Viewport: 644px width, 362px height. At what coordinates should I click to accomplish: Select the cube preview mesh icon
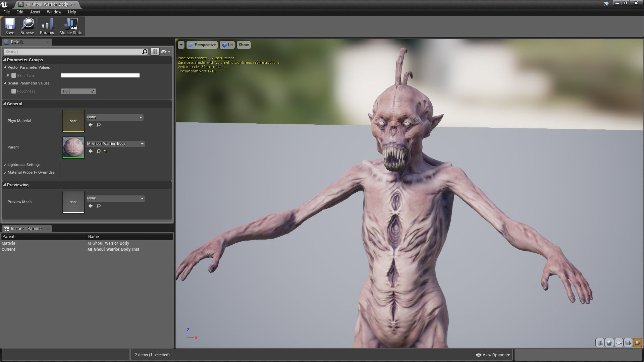point(629,343)
